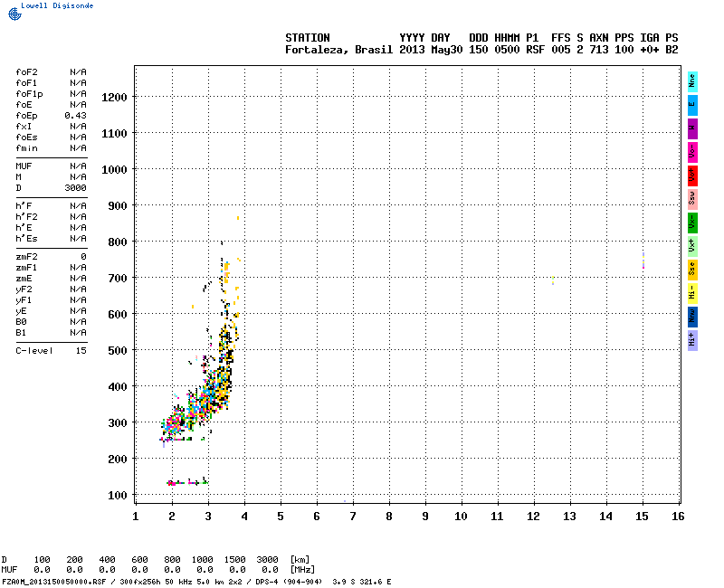Screen dimensions: 724x588
Task: Click the purple W legend swatch
Action: [x=692, y=128]
